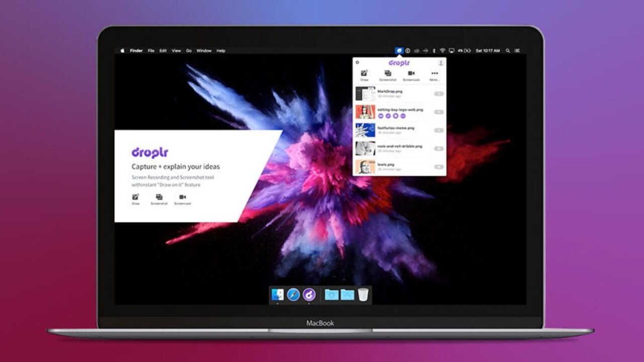The height and width of the screenshot is (362, 644).
Task: Open the More… options in Droplr popup
Action: point(434,75)
